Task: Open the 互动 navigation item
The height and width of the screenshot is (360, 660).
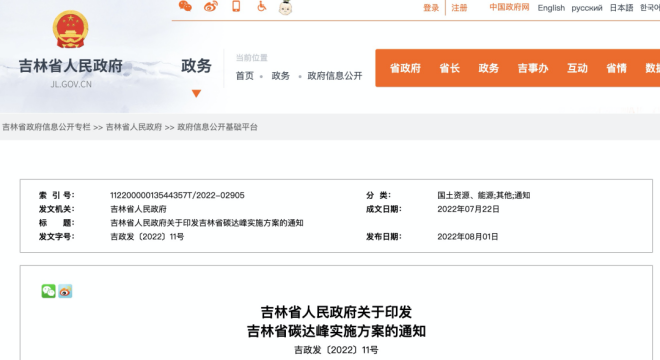Action: (577, 68)
